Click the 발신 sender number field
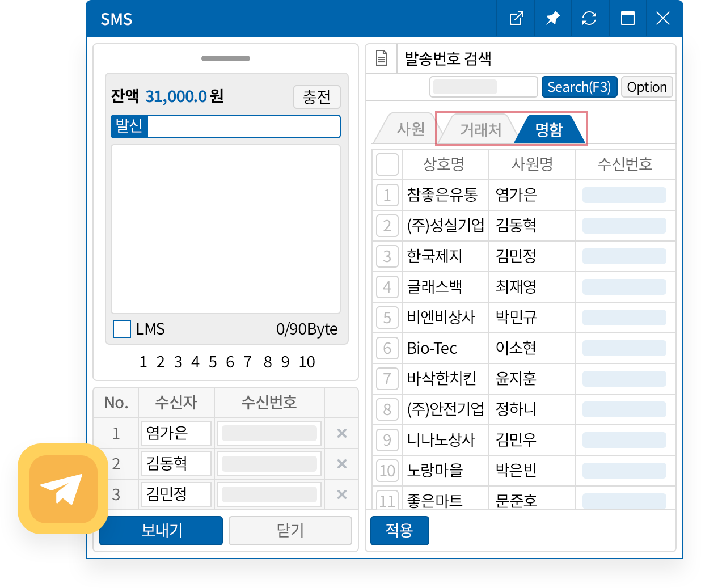701x588 pixels. pyautogui.click(x=243, y=126)
